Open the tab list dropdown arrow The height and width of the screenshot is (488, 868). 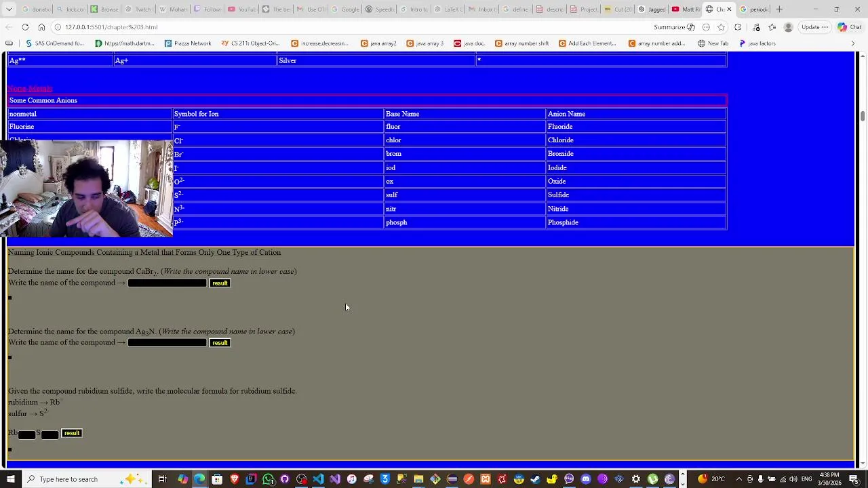pyautogui.click(x=9, y=9)
